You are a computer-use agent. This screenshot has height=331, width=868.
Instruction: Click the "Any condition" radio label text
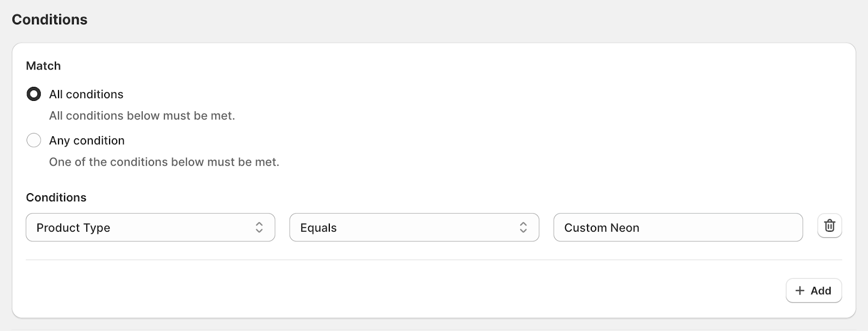[87, 141]
